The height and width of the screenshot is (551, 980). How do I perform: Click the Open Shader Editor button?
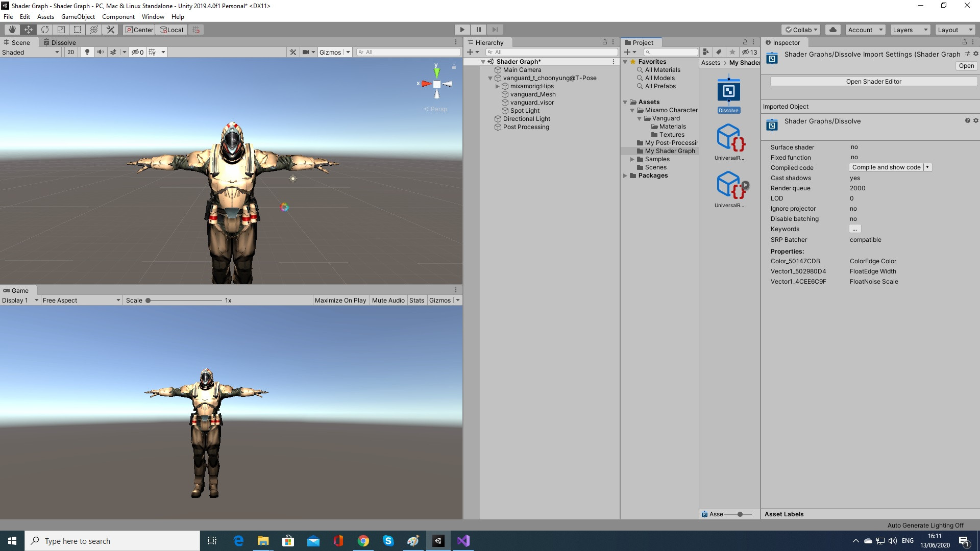873,81
